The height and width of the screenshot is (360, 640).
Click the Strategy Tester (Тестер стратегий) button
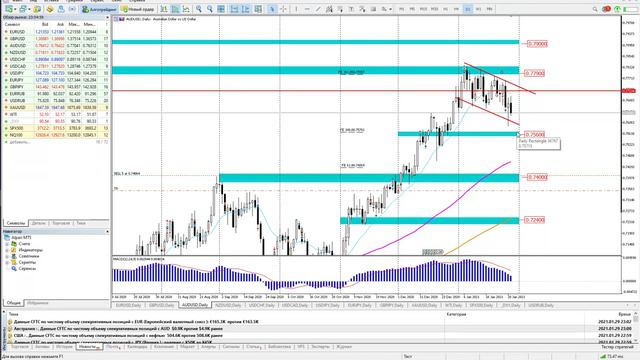[x=617, y=347]
